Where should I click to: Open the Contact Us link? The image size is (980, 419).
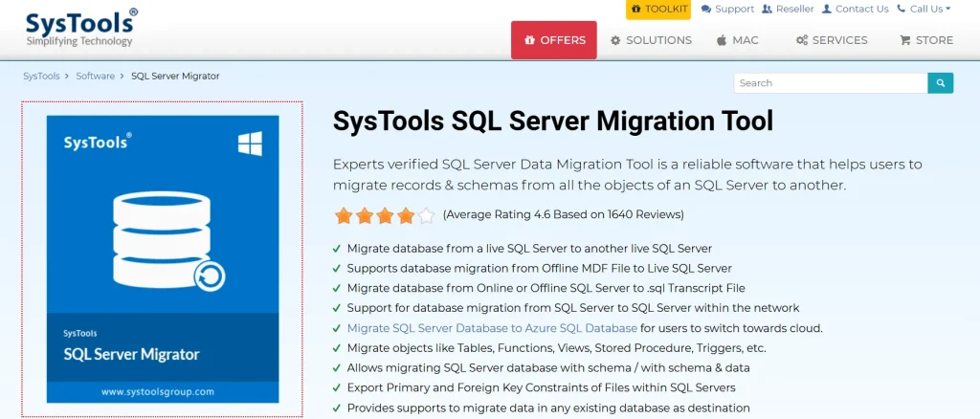pos(862,10)
